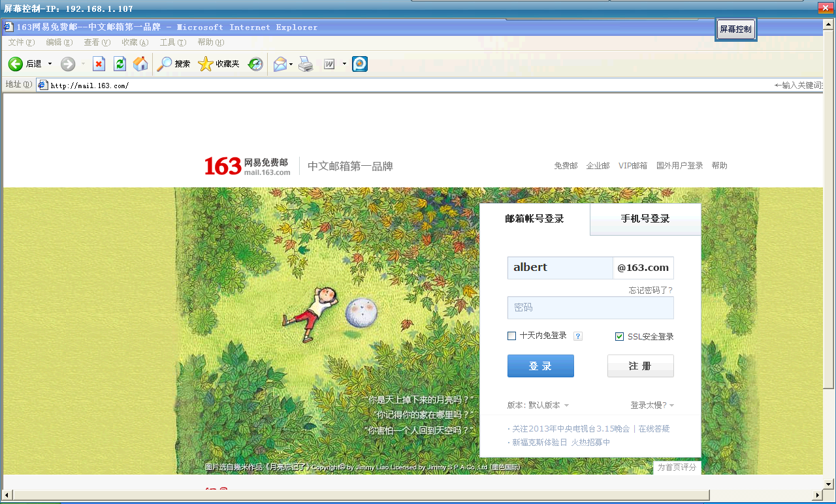Open the 工具(T) menu
This screenshot has width=836, height=504.
pos(173,42)
